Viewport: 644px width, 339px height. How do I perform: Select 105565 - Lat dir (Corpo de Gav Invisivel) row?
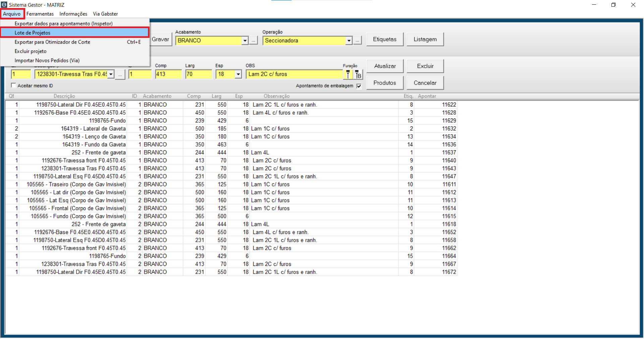(x=231, y=192)
